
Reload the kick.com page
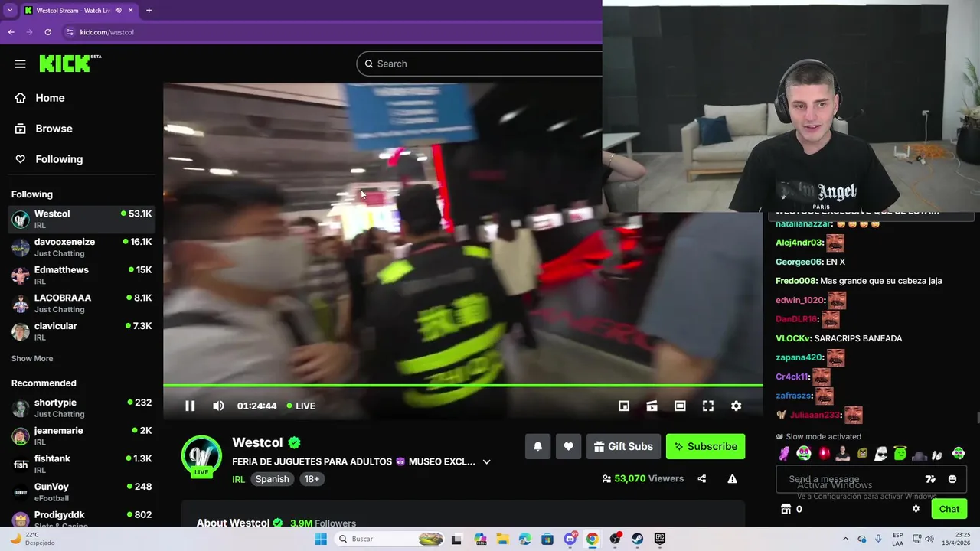47,32
